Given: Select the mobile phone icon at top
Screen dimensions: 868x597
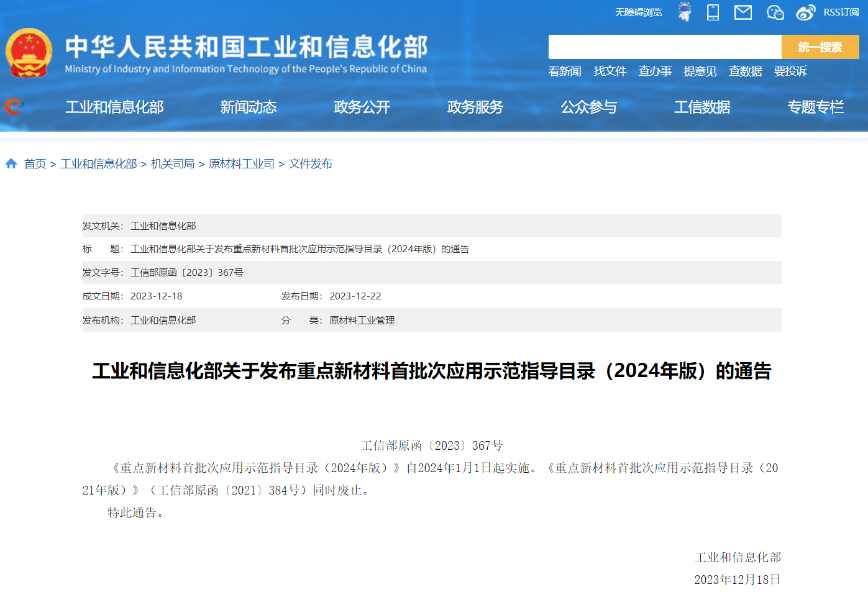Looking at the screenshot, I should coord(713,12).
